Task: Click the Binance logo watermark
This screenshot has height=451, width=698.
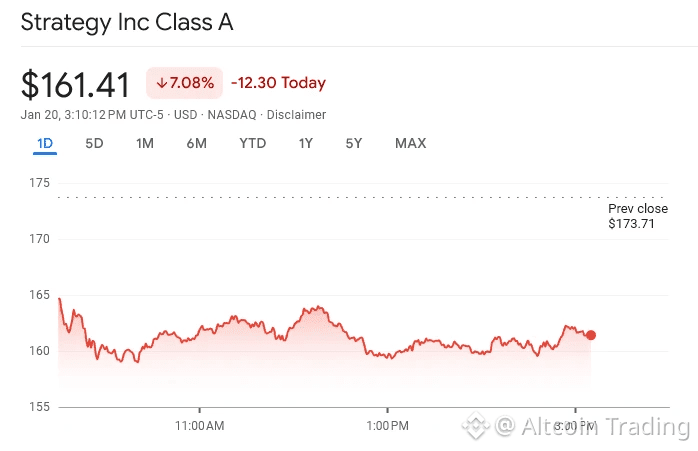Action: point(475,428)
